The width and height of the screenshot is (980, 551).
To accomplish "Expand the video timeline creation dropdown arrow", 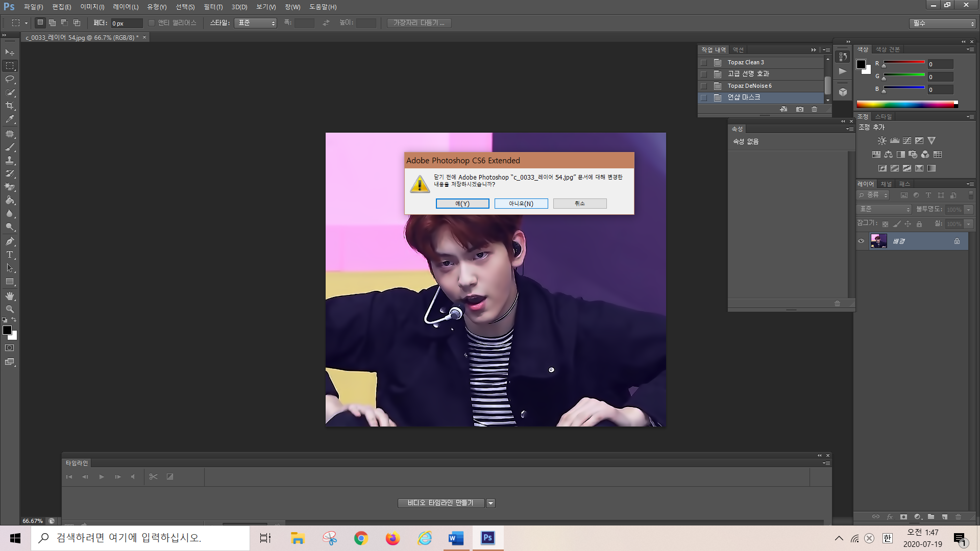I will pyautogui.click(x=491, y=503).
